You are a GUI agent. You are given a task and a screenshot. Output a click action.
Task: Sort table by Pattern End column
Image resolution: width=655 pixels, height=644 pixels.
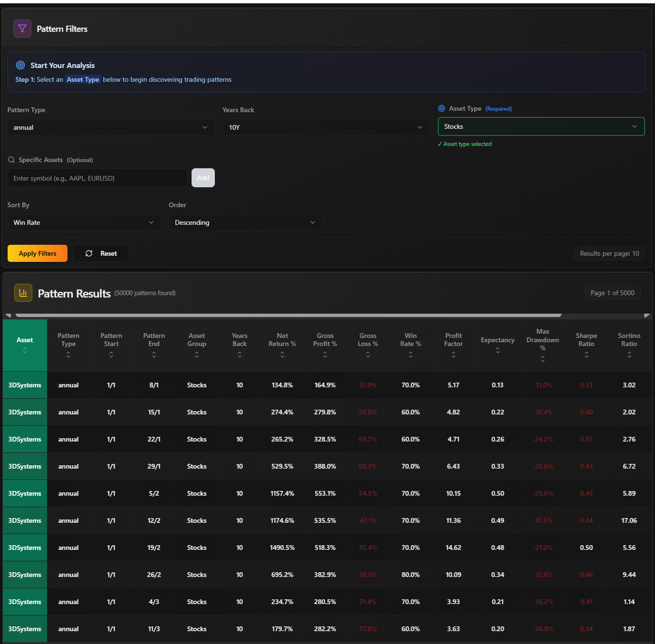point(154,355)
